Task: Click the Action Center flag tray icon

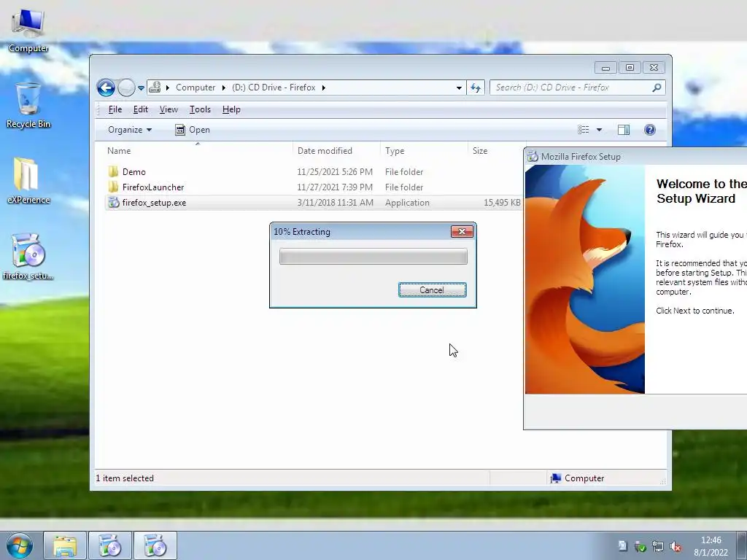Action: (623, 546)
